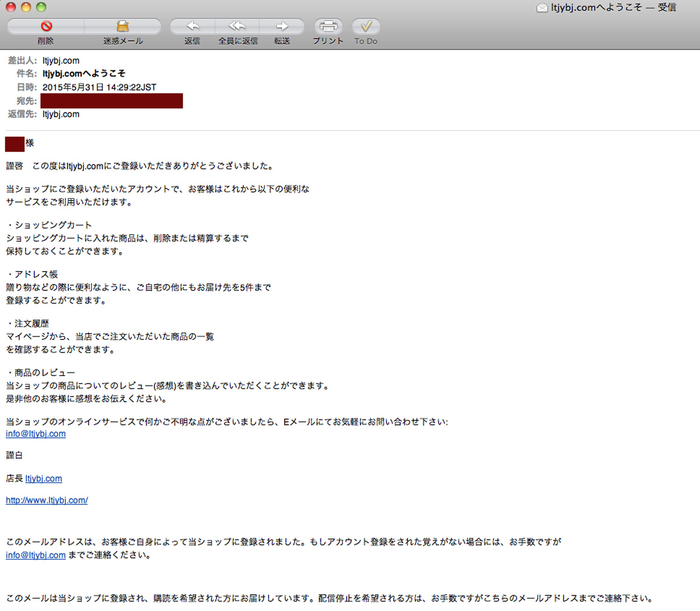Close the message window with red button
Image resolution: width=700 pixels, height=611 pixels.
(10, 8)
